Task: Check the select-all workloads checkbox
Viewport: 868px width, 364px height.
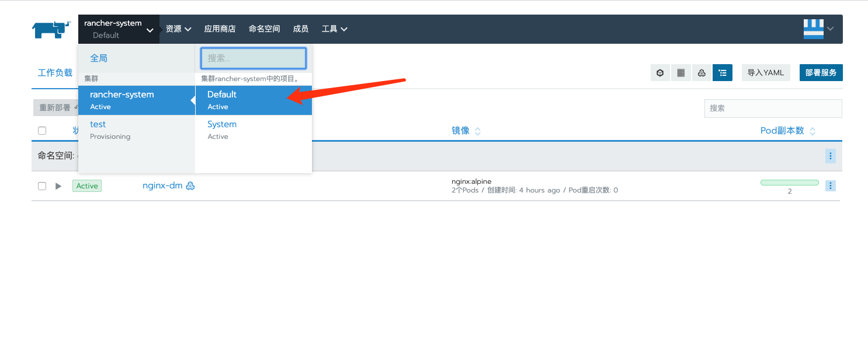Action: tap(41, 130)
